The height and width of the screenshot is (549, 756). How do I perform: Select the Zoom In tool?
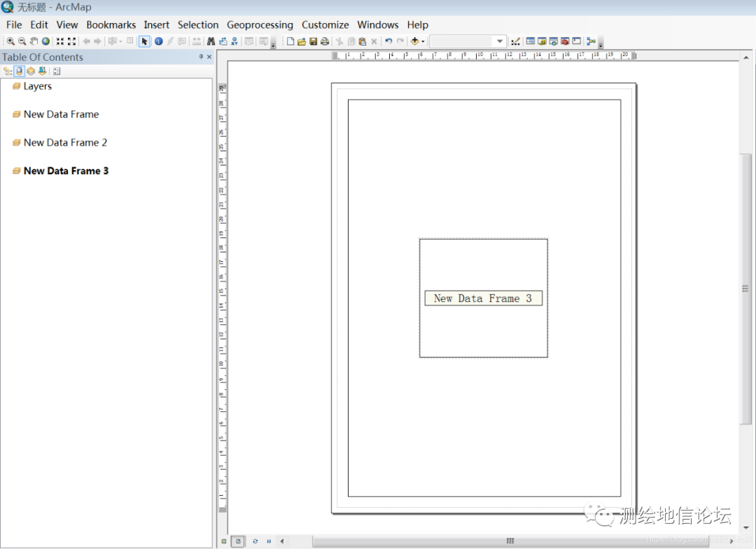(x=10, y=41)
